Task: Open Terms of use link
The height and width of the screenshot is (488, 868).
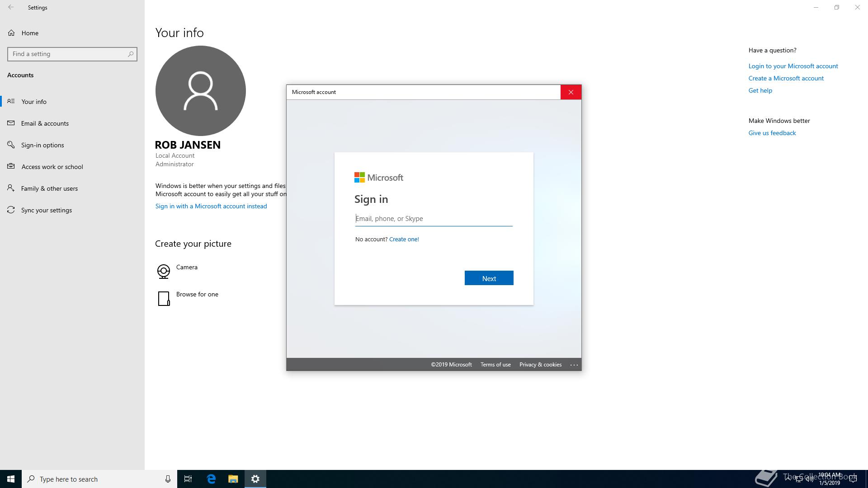Action: (x=495, y=365)
